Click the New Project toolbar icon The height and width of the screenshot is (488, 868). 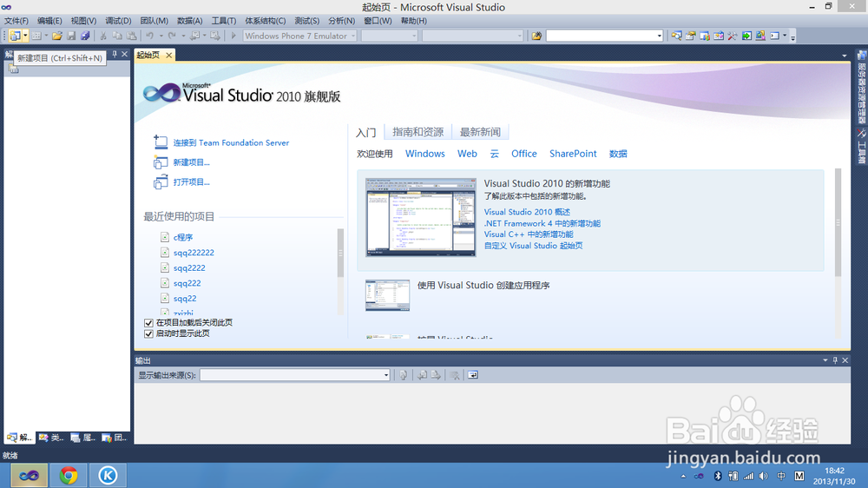coord(15,36)
